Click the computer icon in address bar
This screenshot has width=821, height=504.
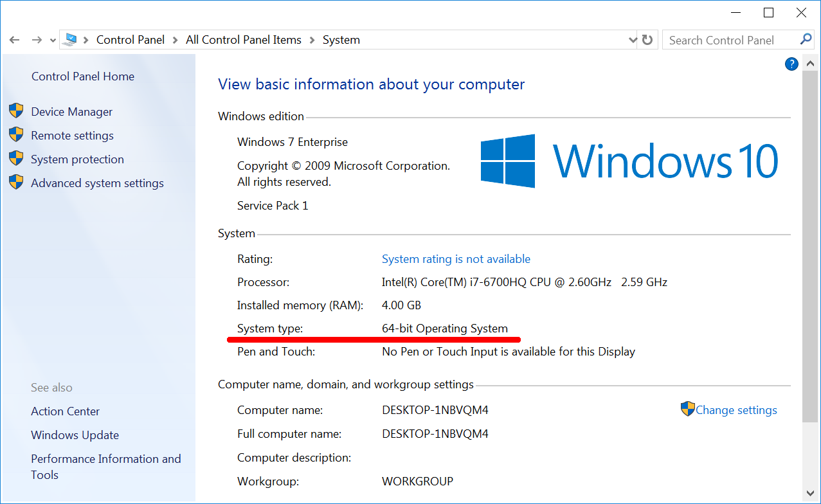69,40
